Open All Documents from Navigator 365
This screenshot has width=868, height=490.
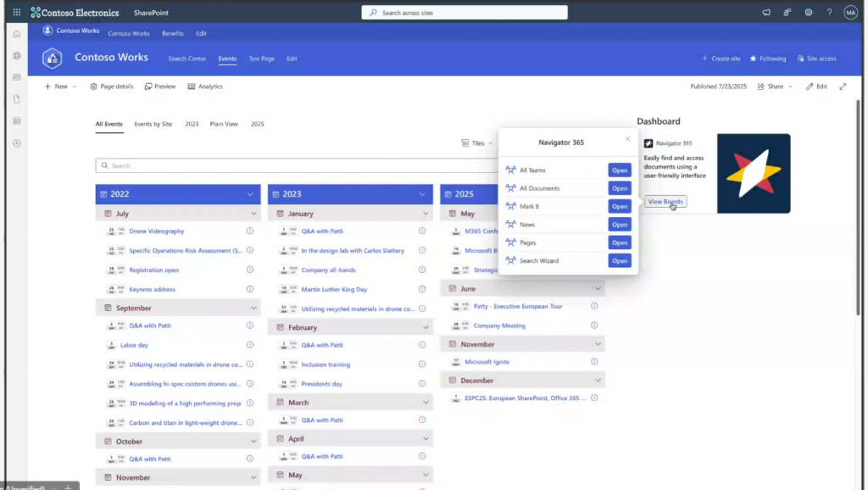pos(620,188)
